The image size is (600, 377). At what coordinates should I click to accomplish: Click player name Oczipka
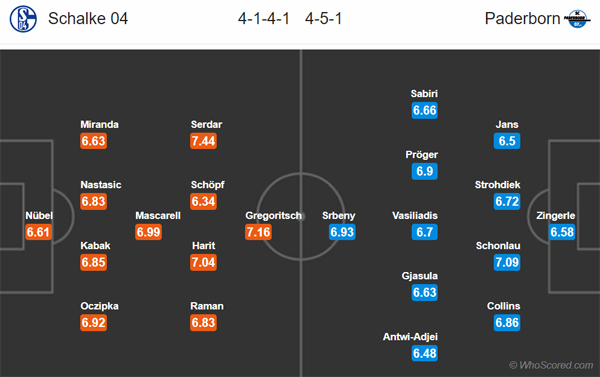pyautogui.click(x=99, y=306)
